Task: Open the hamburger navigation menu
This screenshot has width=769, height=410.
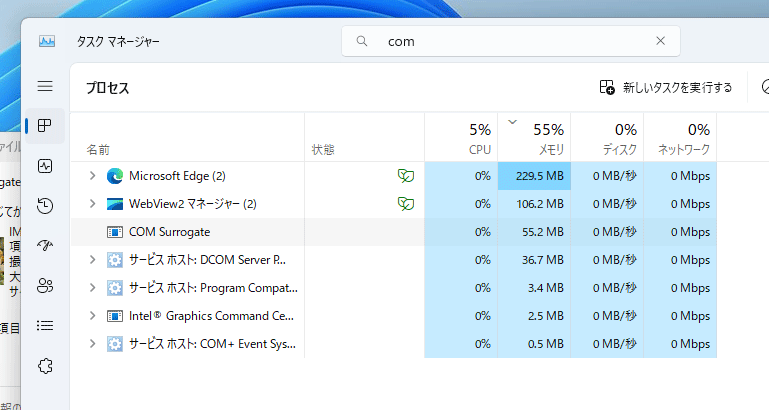Action: (x=45, y=87)
